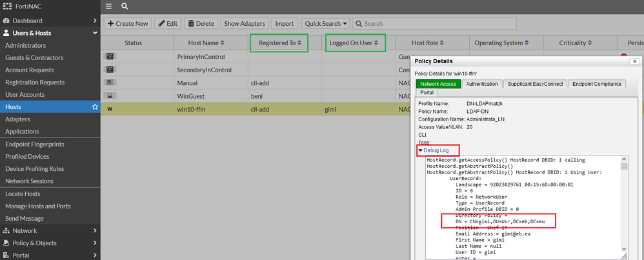Click the status icon for Manual host
Screen dimensions: 644x260
(110, 83)
